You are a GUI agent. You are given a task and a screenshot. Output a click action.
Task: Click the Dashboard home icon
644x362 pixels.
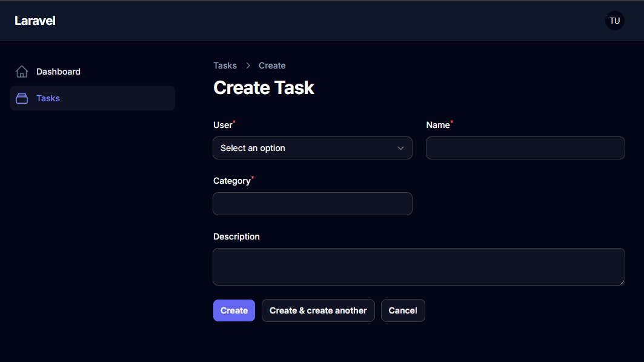22,72
